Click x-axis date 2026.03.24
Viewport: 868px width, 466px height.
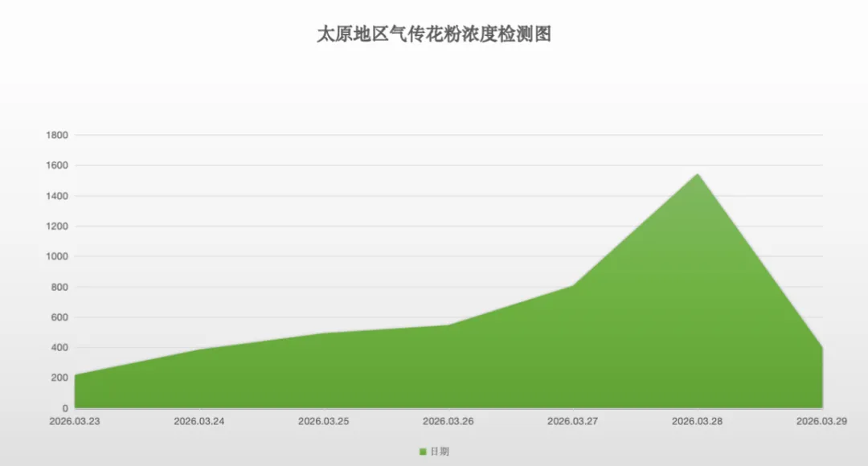pyautogui.click(x=199, y=421)
